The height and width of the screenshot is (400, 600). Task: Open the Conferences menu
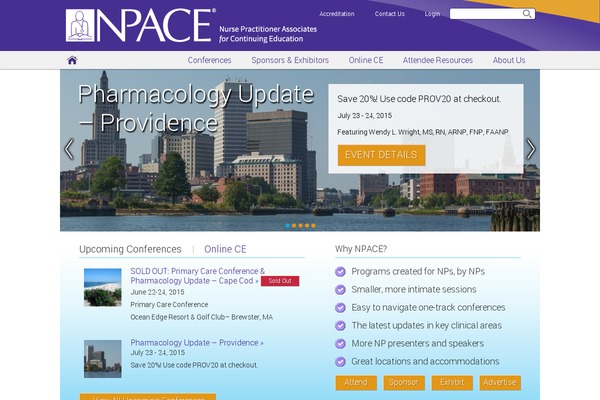pyautogui.click(x=209, y=60)
